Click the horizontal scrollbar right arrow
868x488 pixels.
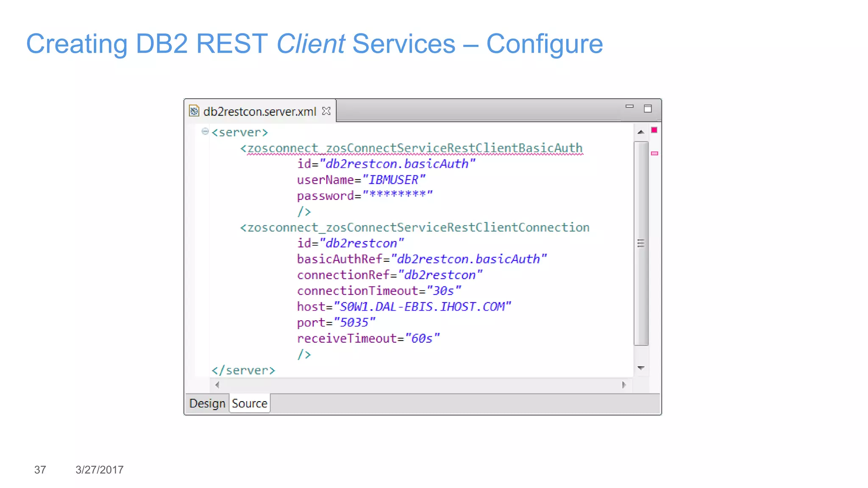pos(624,385)
